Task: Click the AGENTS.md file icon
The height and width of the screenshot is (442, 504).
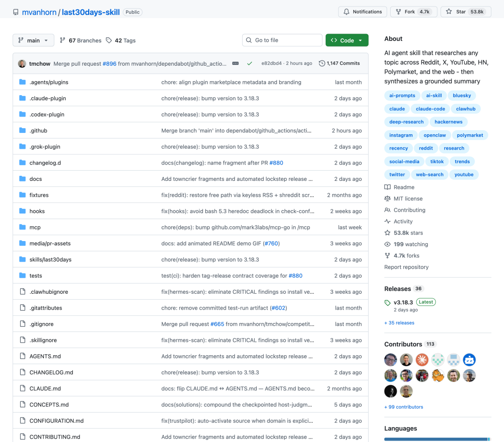Action: [22, 356]
